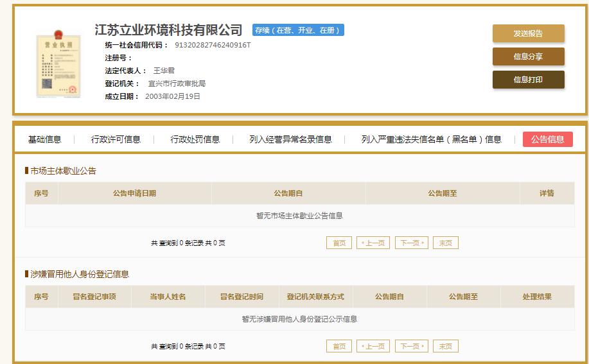Open the 行政处罚信息 tab
The image size is (589, 364).
(195, 139)
